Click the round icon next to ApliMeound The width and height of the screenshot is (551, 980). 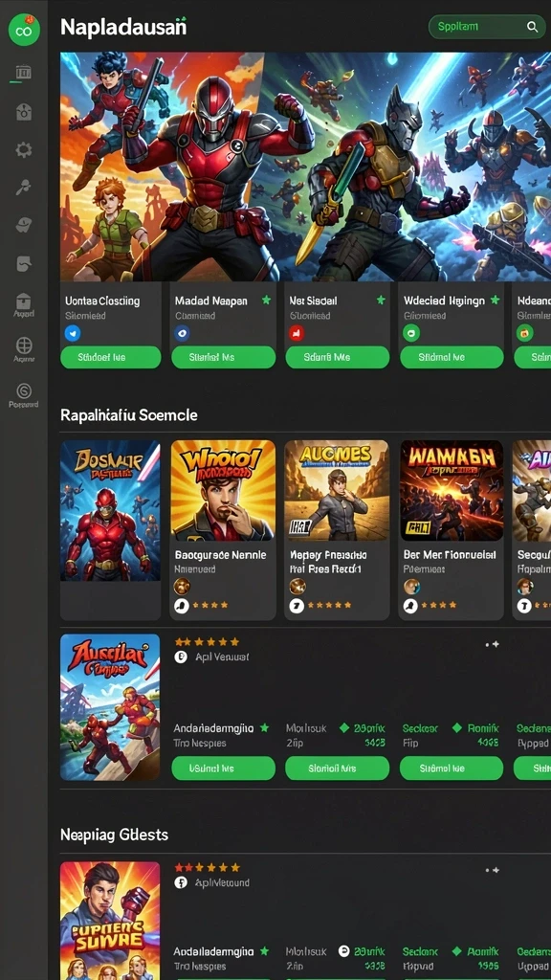pyautogui.click(x=181, y=882)
